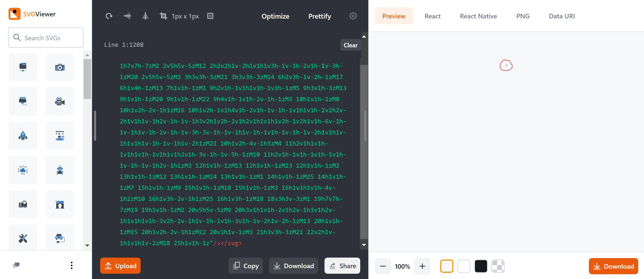Select the white preview background

tap(464, 266)
